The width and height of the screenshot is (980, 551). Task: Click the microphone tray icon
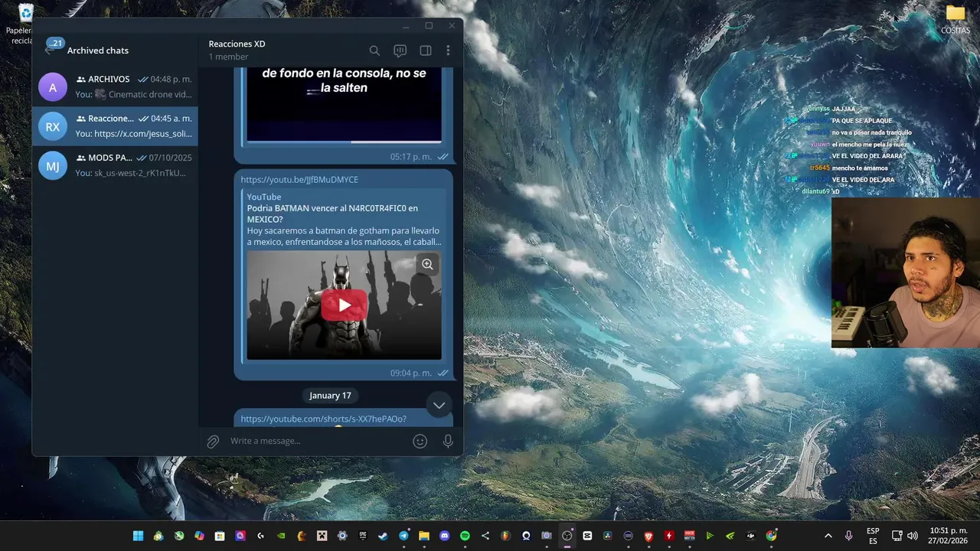click(848, 536)
